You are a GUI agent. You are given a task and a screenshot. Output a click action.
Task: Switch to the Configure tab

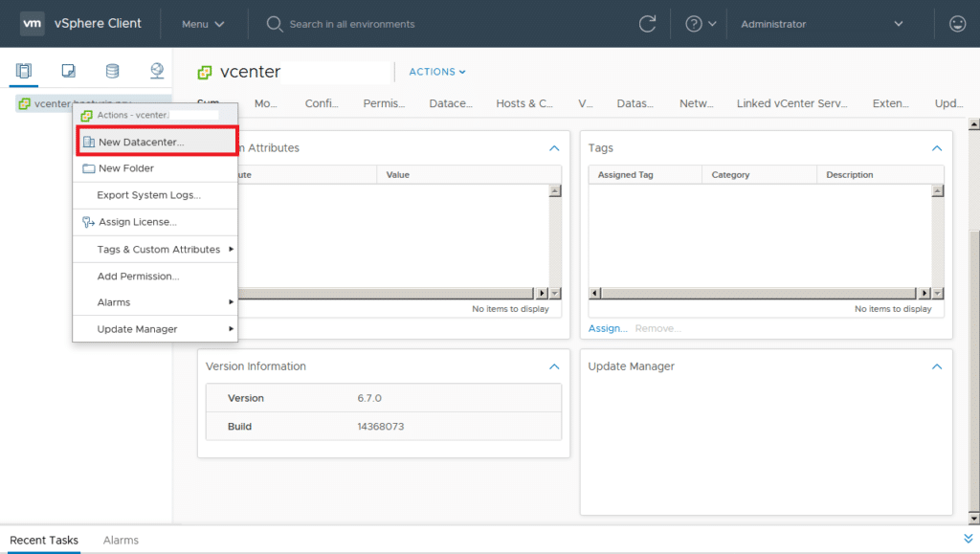click(322, 103)
